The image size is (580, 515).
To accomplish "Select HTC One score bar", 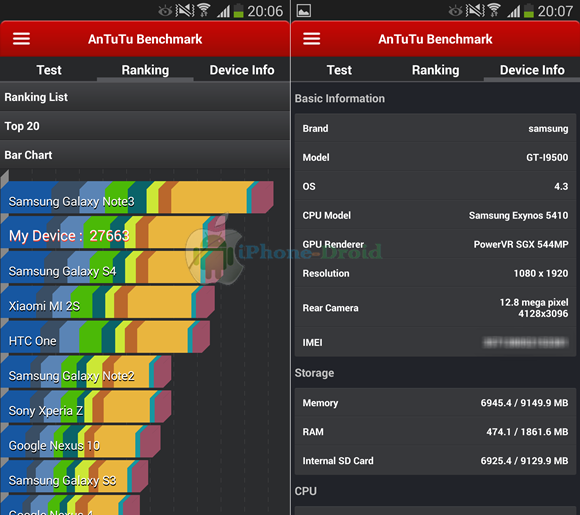I will tap(105, 337).
